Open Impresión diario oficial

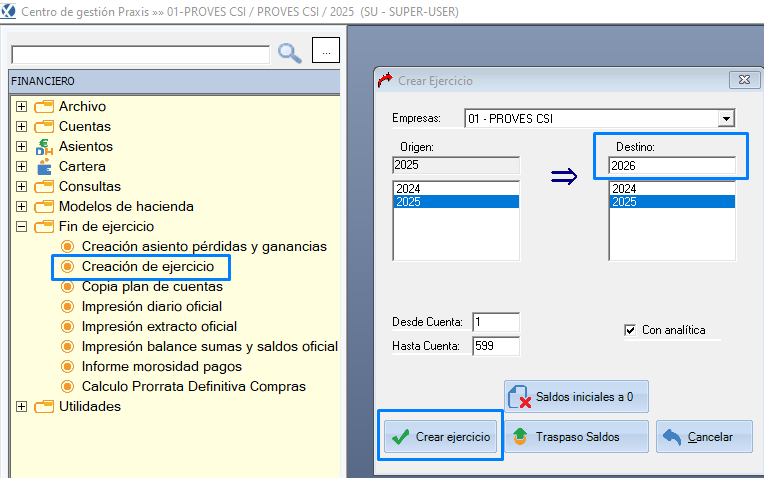(x=152, y=306)
